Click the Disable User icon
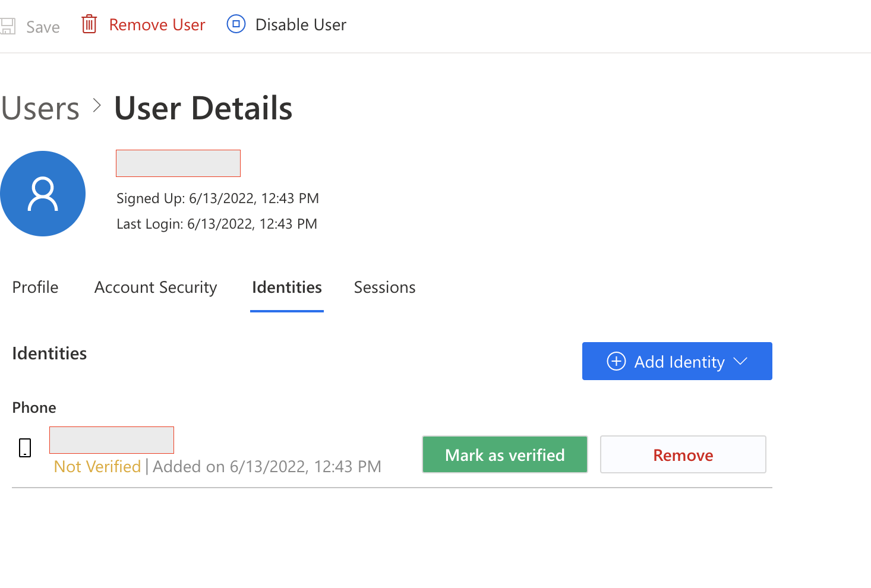871x588 pixels. 236,24
